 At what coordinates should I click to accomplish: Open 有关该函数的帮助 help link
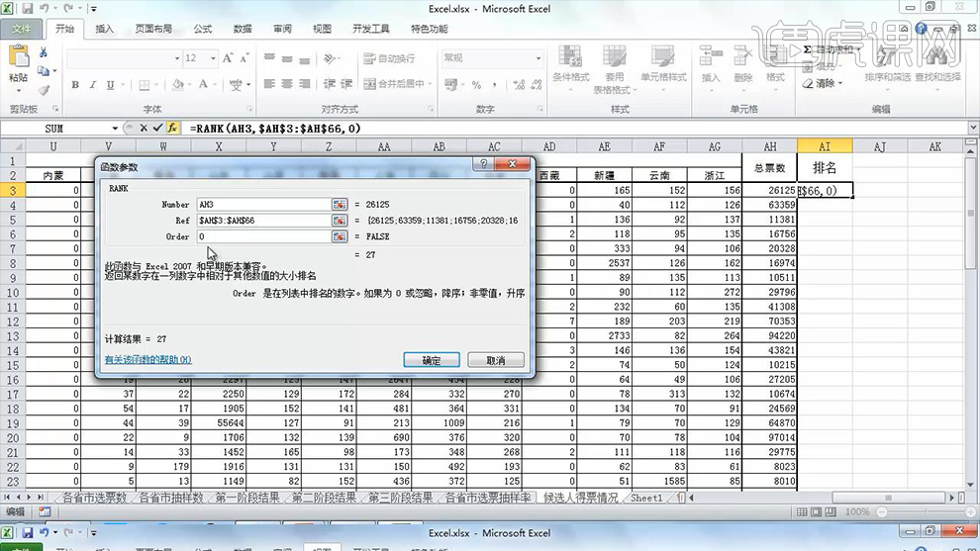pos(148,360)
